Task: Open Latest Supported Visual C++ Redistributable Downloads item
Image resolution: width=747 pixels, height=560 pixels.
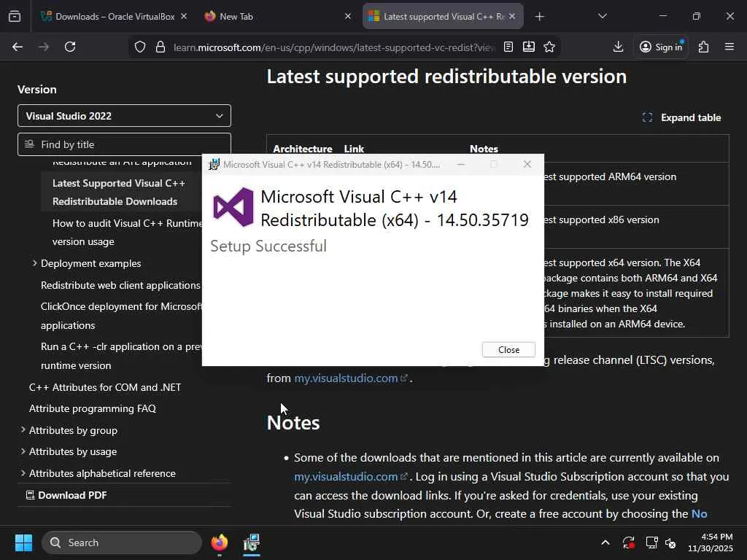Action: pos(119,192)
